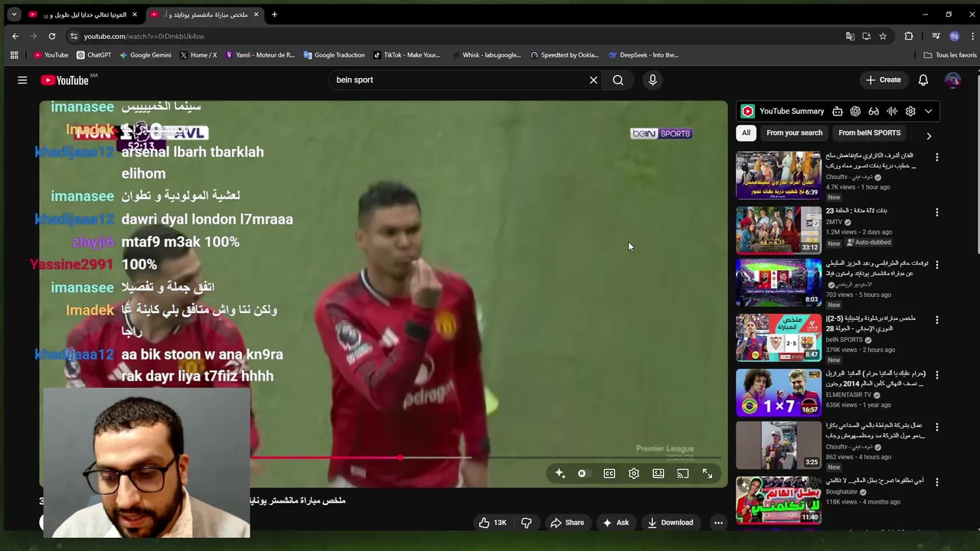Open the Boughatate 11:40 thumbnail
980x551 pixels.
pos(779,500)
